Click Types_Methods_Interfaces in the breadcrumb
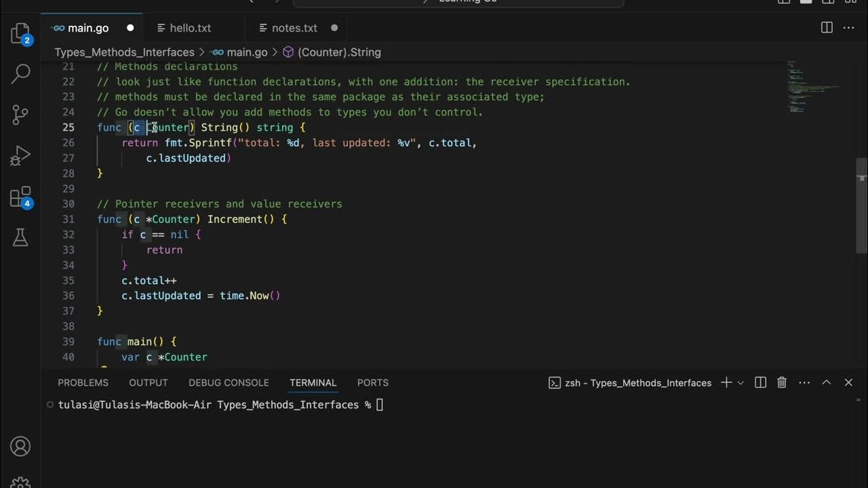Viewport: 868px width, 488px height. 124,52
